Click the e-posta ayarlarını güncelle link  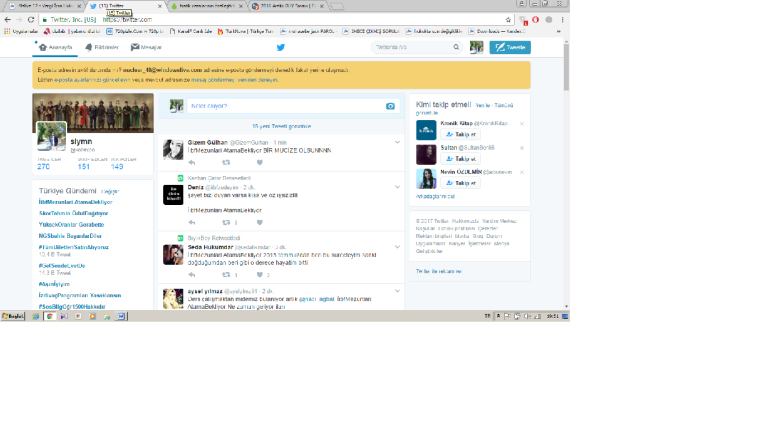click(x=93, y=80)
